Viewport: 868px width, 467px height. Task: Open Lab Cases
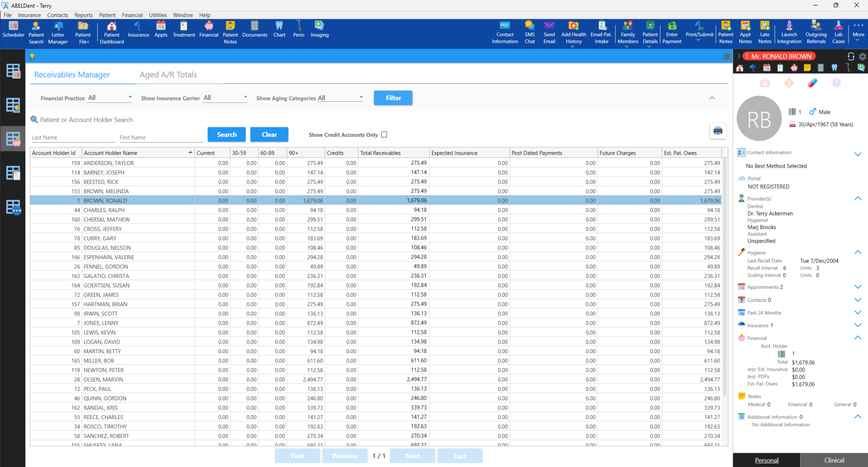pos(839,32)
